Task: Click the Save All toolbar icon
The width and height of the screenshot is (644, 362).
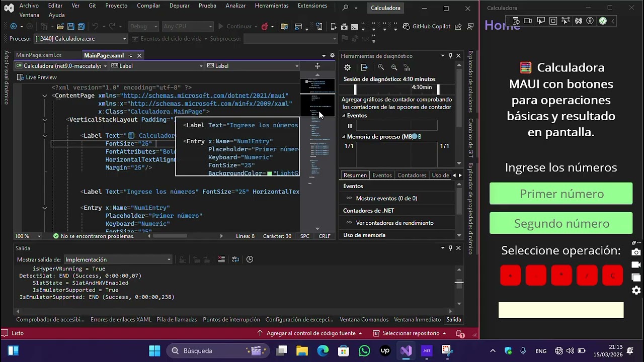Action: point(80,26)
